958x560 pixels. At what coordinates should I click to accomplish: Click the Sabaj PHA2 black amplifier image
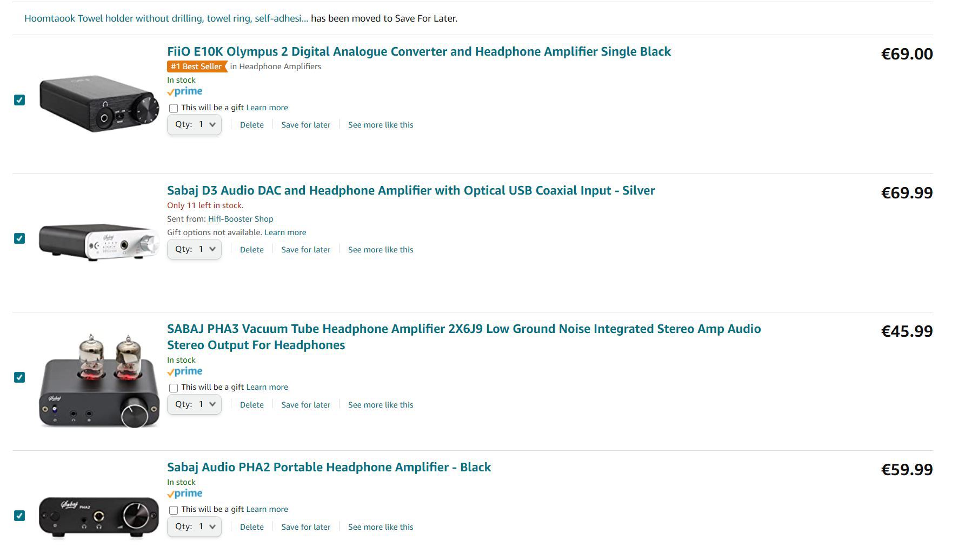pyautogui.click(x=99, y=517)
